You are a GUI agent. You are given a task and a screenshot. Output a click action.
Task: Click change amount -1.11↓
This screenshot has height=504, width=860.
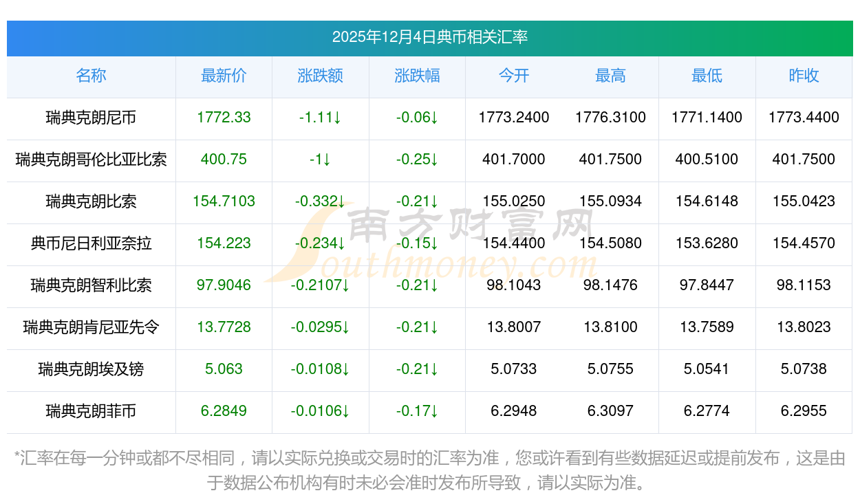tap(321, 118)
